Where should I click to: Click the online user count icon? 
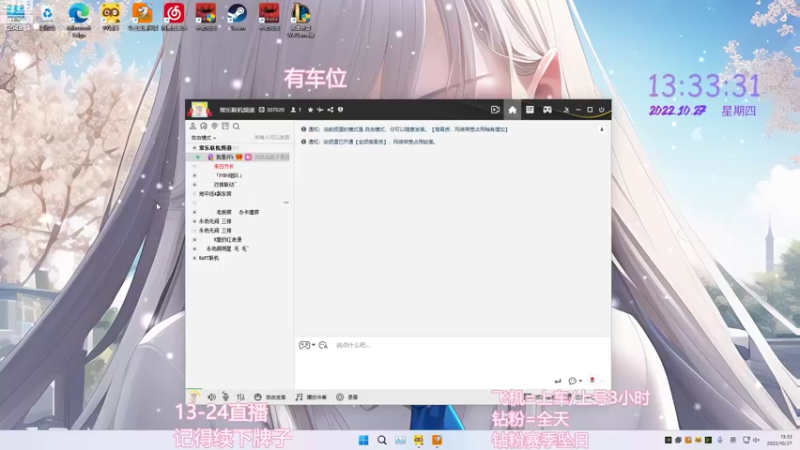[293, 110]
